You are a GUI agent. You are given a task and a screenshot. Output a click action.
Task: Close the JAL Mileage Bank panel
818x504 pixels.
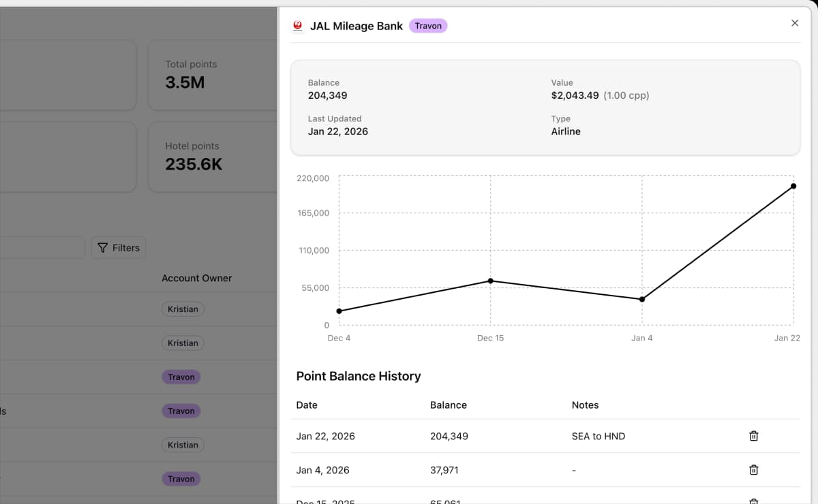(x=794, y=23)
